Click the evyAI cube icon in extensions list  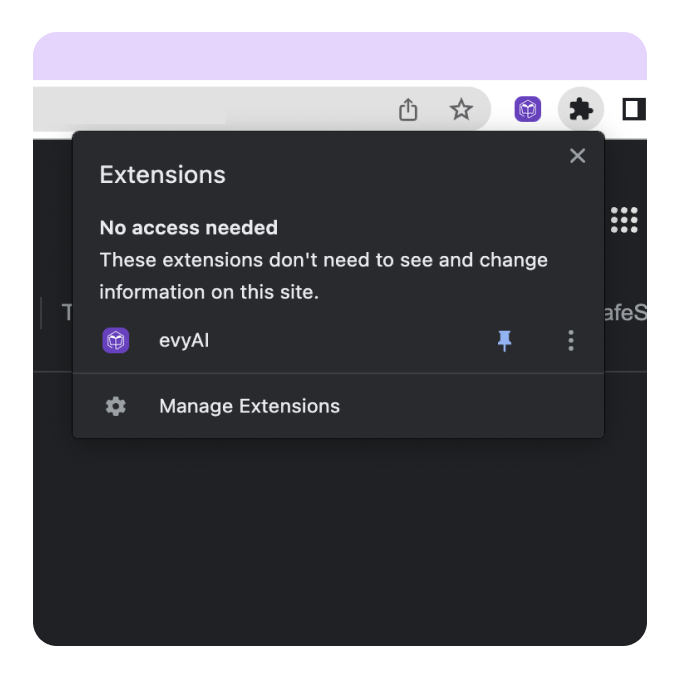click(116, 340)
